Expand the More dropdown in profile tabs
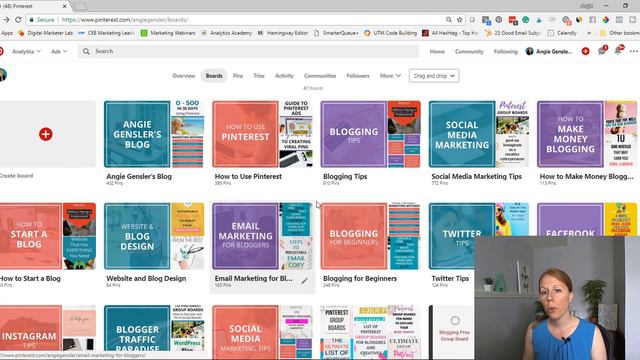This screenshot has height=360, width=640. pyautogui.click(x=390, y=76)
